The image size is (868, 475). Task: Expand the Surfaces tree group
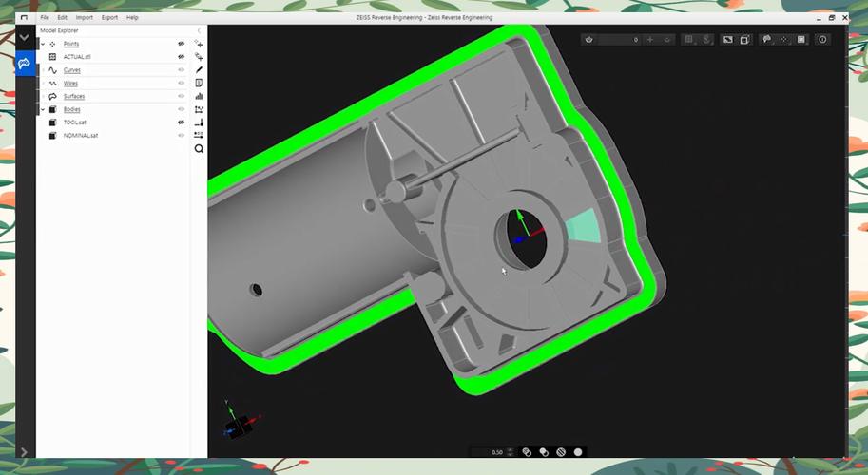[43, 96]
